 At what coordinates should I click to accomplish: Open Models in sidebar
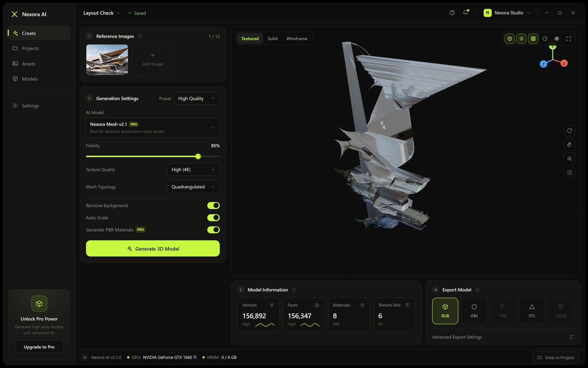(39, 79)
